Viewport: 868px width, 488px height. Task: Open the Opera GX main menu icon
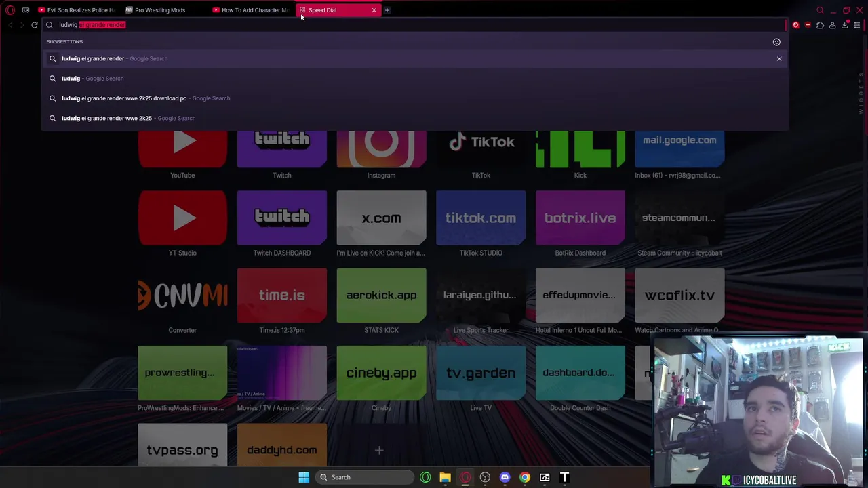[x=10, y=10]
